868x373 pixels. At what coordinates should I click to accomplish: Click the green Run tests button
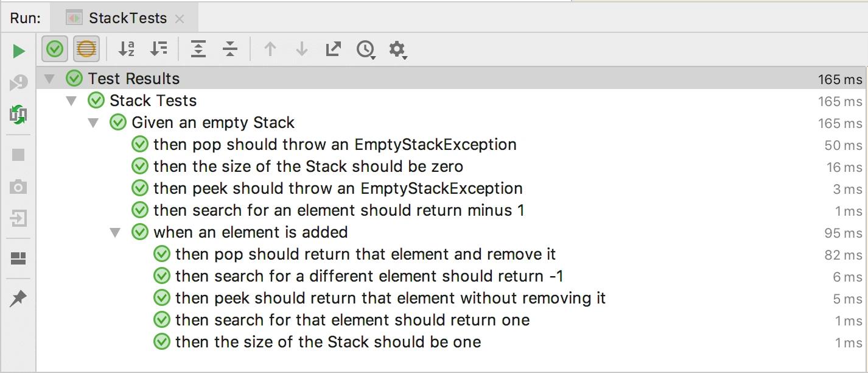point(19,51)
